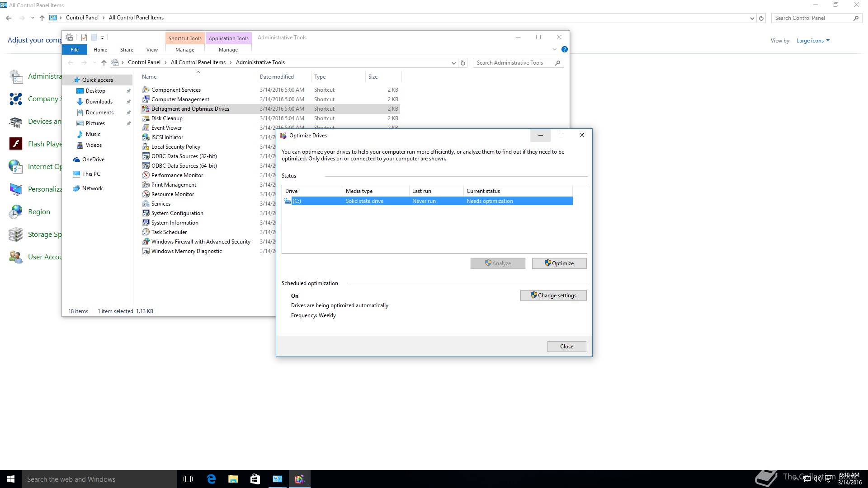868x488 pixels.
Task: Click the Analyze button
Action: 498,263
